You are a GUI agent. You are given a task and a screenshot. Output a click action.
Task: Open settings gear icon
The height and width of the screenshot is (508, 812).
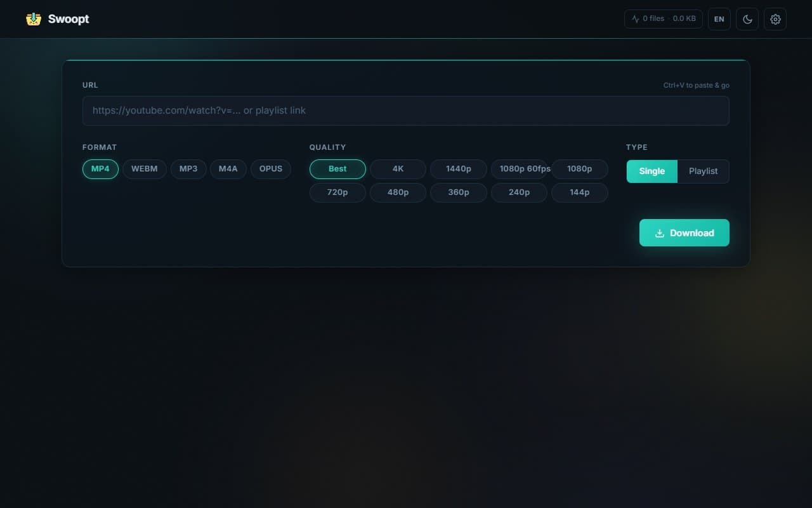pyautogui.click(x=775, y=19)
